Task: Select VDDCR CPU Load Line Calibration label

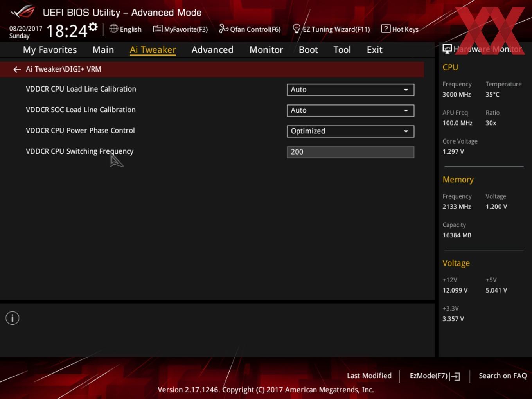Action: [x=81, y=89]
